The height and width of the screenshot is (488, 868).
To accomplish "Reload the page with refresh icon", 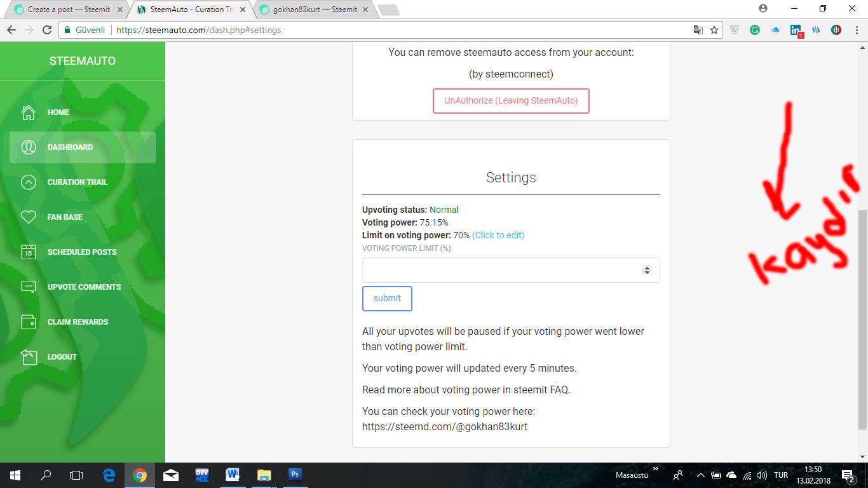I will (46, 30).
